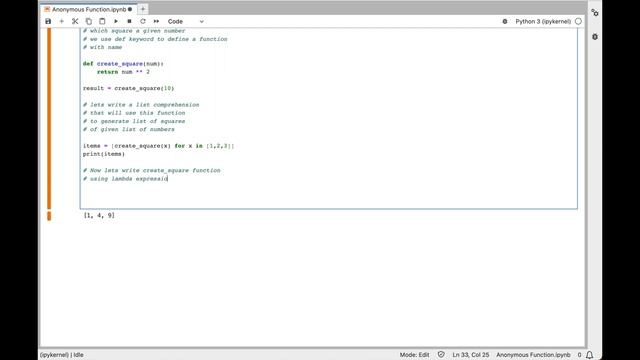
Task: Click the result = create_square(10) line
Action: [x=128, y=88]
